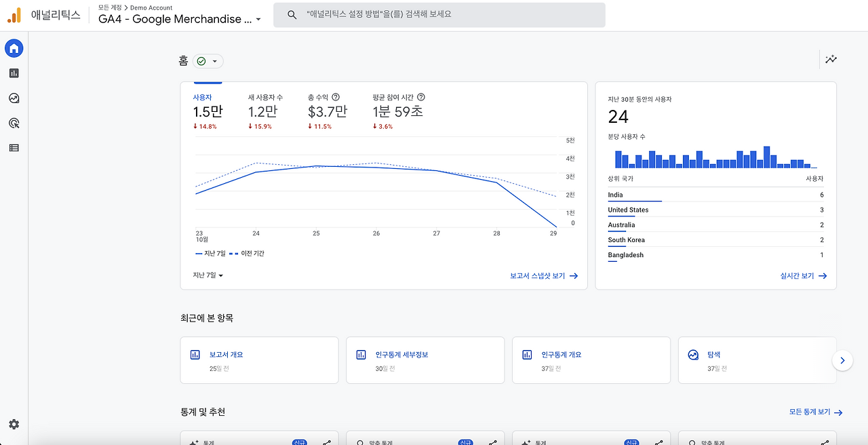Open Admin using the gear icon

[14, 424]
